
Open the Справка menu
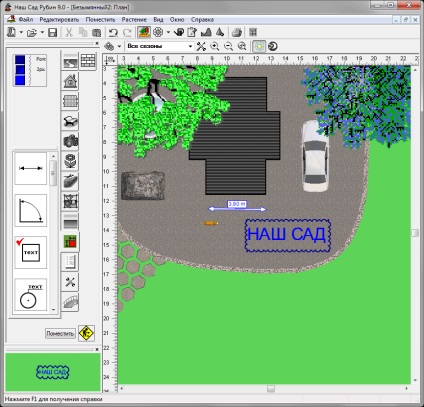click(202, 20)
